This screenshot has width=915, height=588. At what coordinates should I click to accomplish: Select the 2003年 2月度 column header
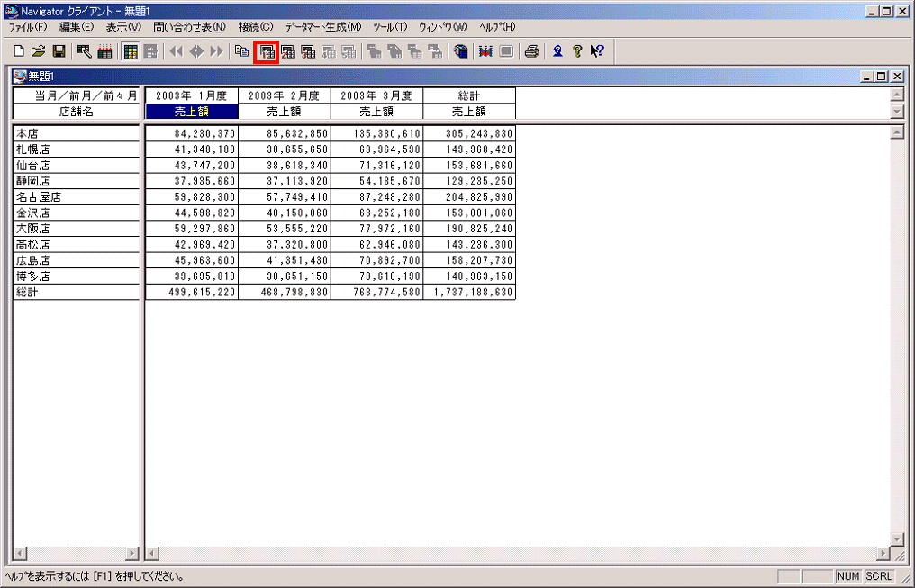tap(285, 95)
